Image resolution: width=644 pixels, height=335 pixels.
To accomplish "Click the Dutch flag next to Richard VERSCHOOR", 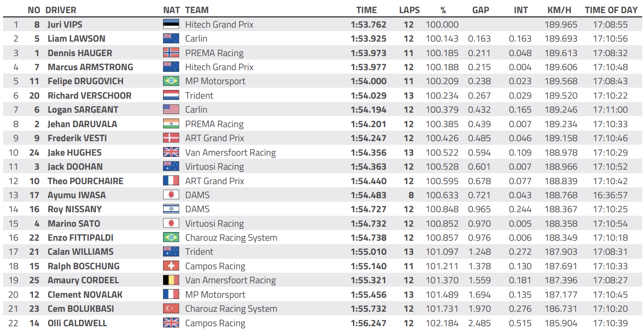I will coord(171,96).
